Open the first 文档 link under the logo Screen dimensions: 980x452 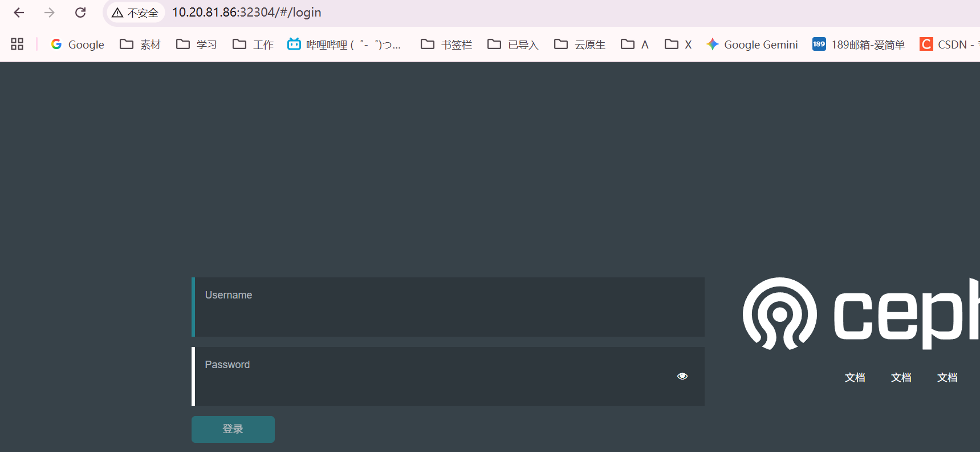click(x=855, y=377)
